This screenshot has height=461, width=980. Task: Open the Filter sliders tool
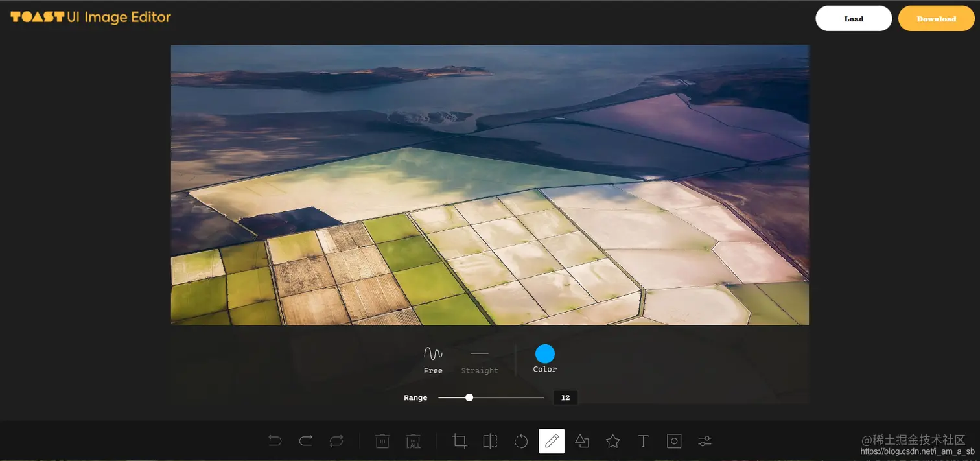705,442
